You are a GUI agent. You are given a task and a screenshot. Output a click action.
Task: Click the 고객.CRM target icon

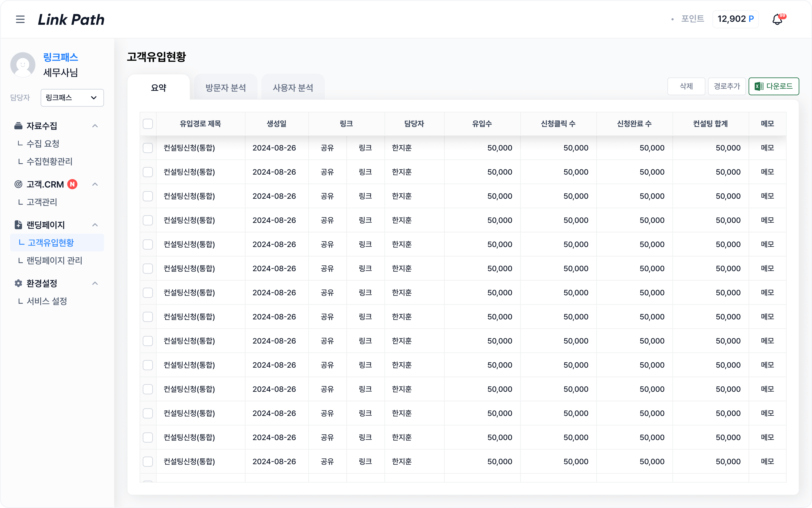point(18,184)
